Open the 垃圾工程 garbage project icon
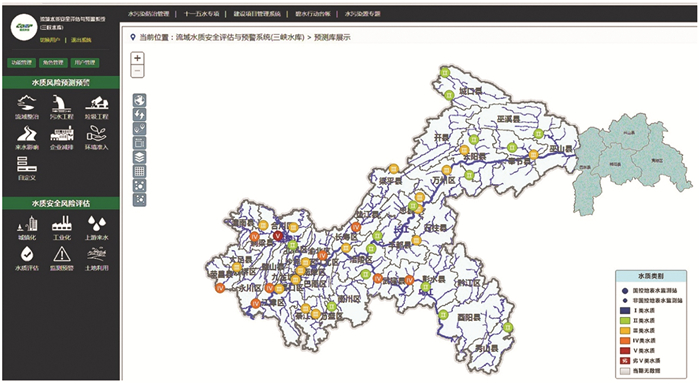The height and width of the screenshot is (384, 700). (x=96, y=104)
